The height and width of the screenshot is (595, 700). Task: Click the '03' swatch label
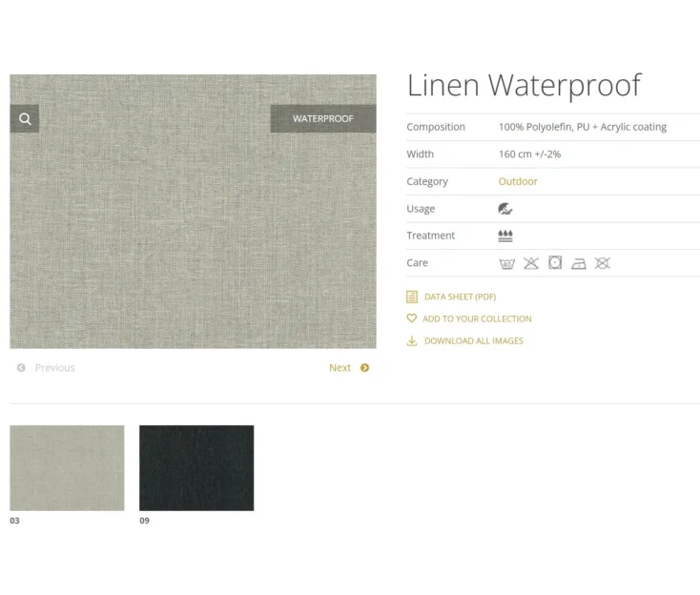tap(14, 521)
